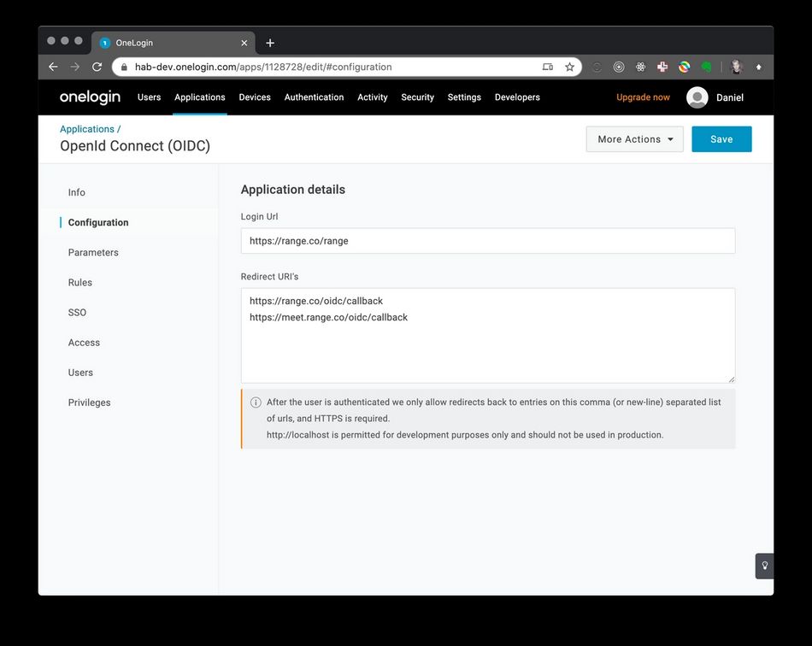Click into the Redirect URI's text area
812x646 pixels.
(x=488, y=336)
